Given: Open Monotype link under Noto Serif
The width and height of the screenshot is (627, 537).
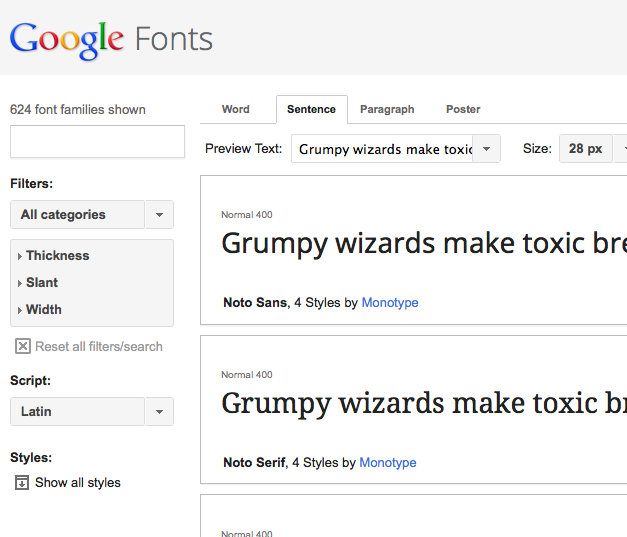Looking at the screenshot, I should pyautogui.click(x=388, y=463).
